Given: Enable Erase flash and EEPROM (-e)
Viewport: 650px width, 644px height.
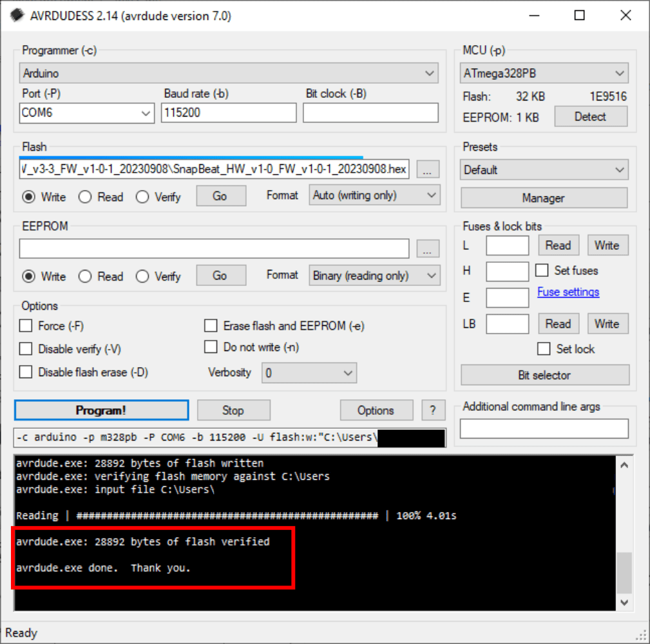Looking at the screenshot, I should 211,326.
